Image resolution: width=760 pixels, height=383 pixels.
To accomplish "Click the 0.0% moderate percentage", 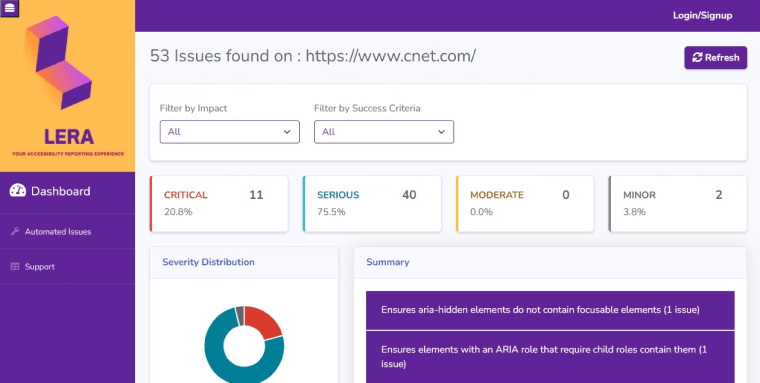I will [481, 212].
